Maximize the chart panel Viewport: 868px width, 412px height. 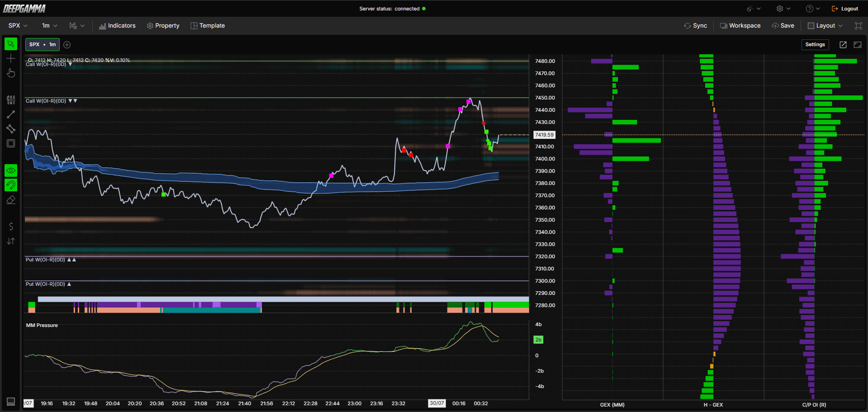[x=858, y=44]
